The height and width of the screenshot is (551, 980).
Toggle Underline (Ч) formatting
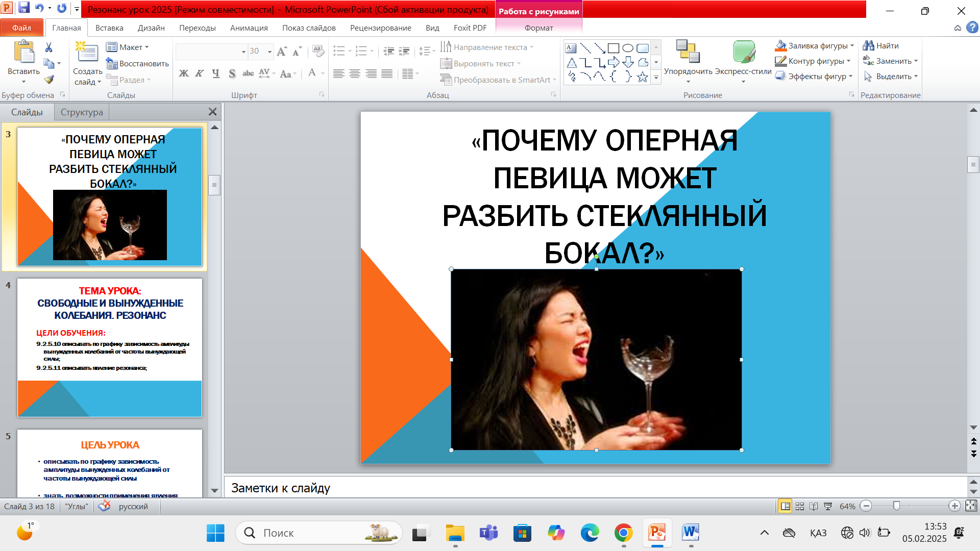click(x=216, y=73)
